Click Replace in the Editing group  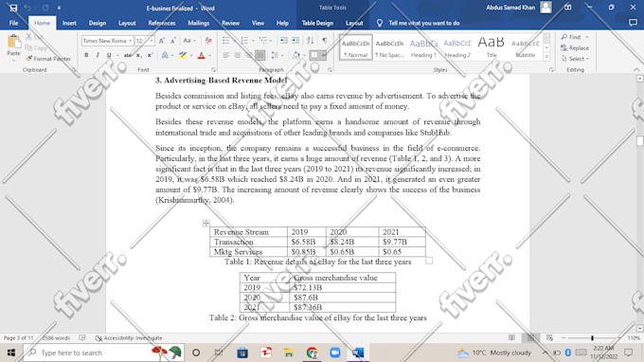[575, 48]
